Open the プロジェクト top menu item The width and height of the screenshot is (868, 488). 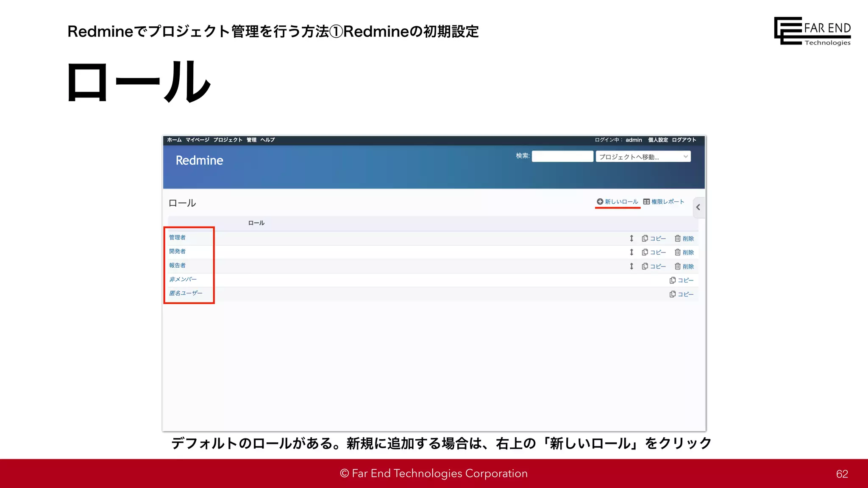pyautogui.click(x=228, y=140)
